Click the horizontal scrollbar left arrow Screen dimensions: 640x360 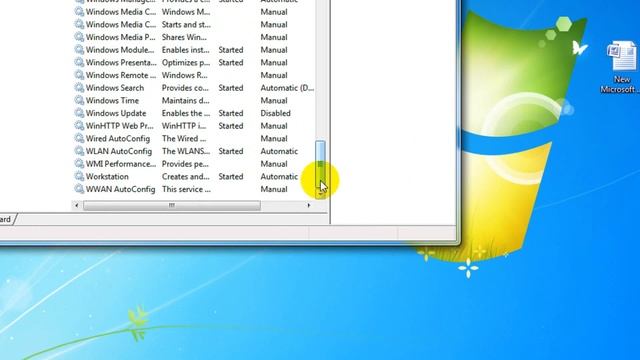(77, 205)
